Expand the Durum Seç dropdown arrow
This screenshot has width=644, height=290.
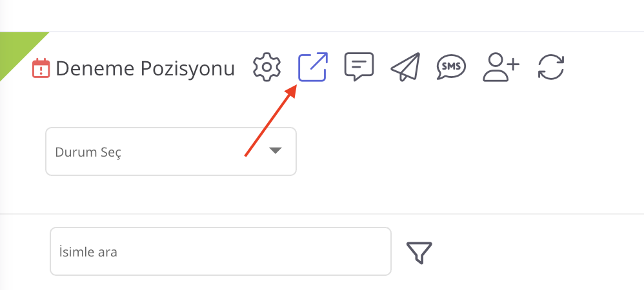point(275,151)
